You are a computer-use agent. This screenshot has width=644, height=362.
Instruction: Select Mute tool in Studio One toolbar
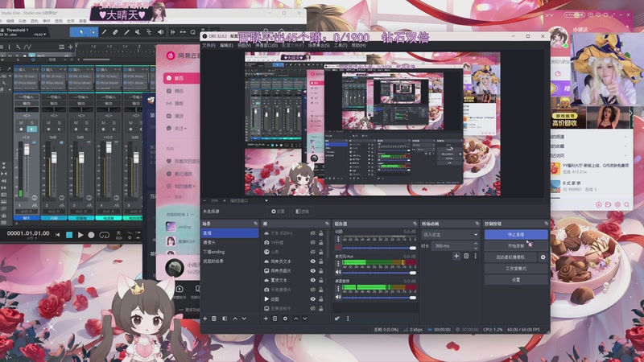138,32
